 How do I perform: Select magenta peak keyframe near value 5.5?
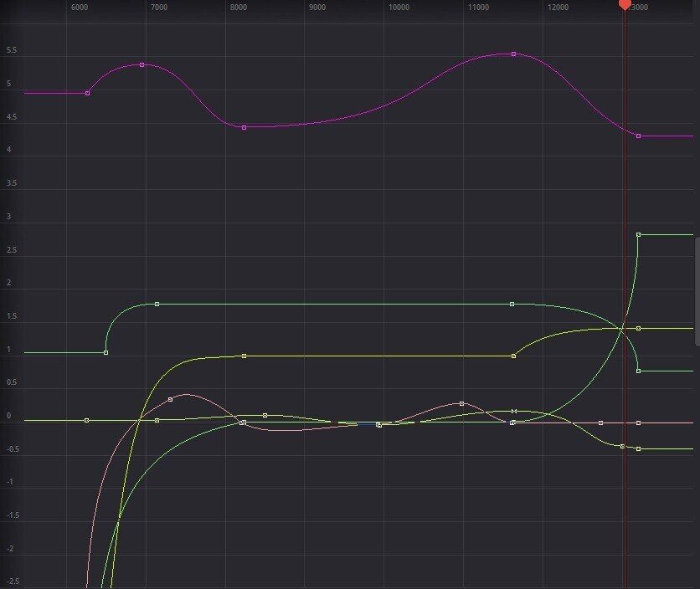[514, 54]
